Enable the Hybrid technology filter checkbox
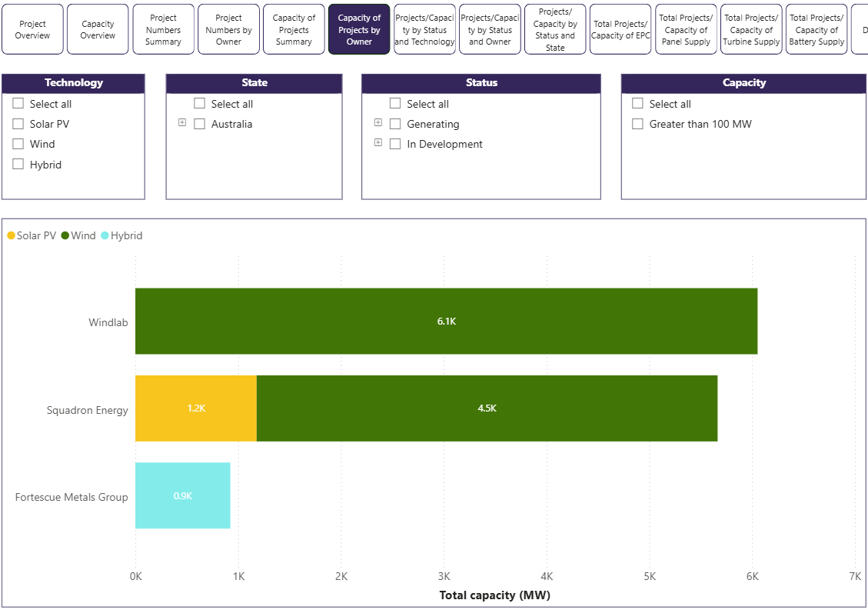The image size is (868, 610). pos(18,164)
